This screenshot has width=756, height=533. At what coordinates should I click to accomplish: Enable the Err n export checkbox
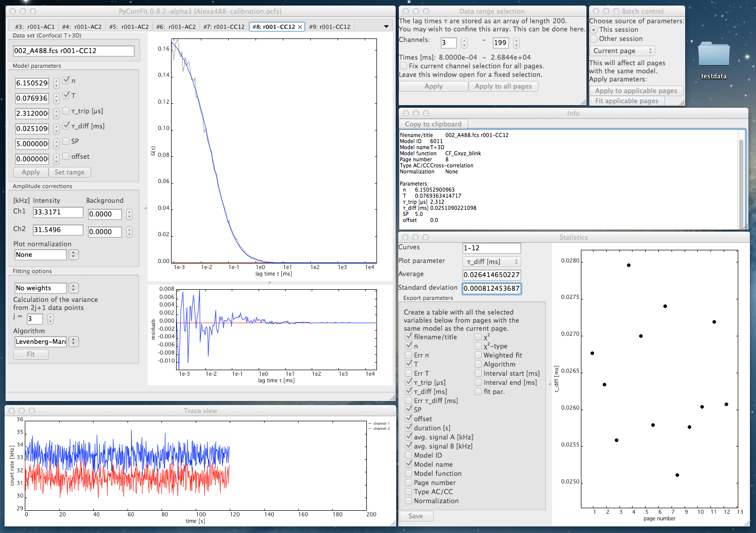408,355
